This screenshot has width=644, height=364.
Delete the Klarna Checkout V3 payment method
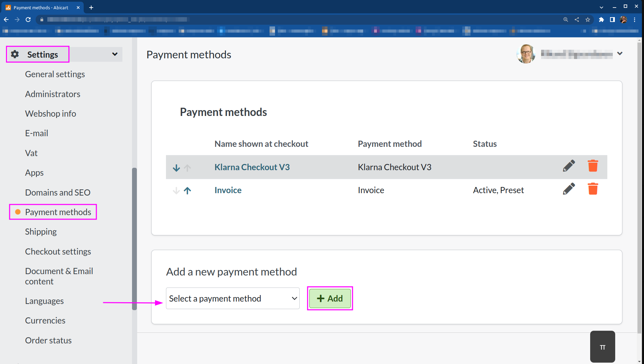(x=593, y=166)
